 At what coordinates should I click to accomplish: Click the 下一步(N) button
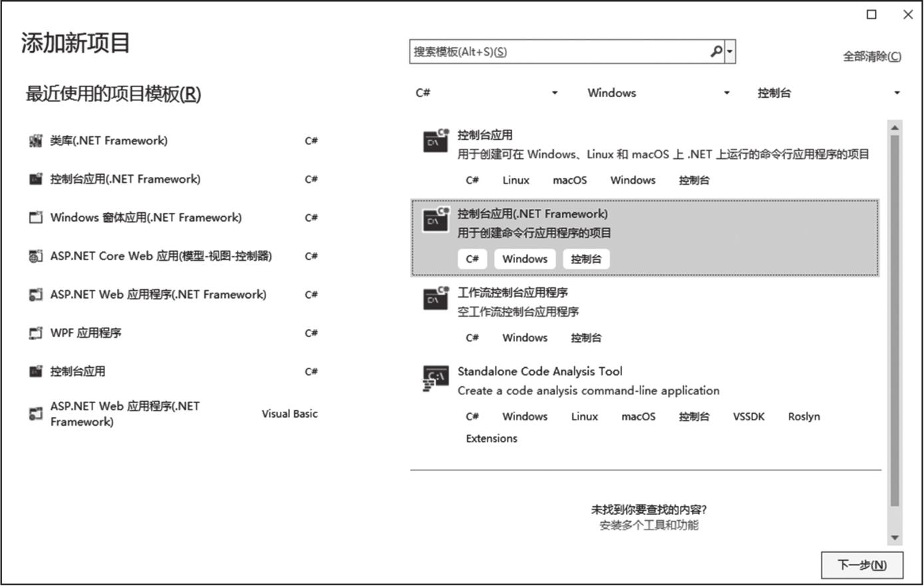(x=862, y=565)
